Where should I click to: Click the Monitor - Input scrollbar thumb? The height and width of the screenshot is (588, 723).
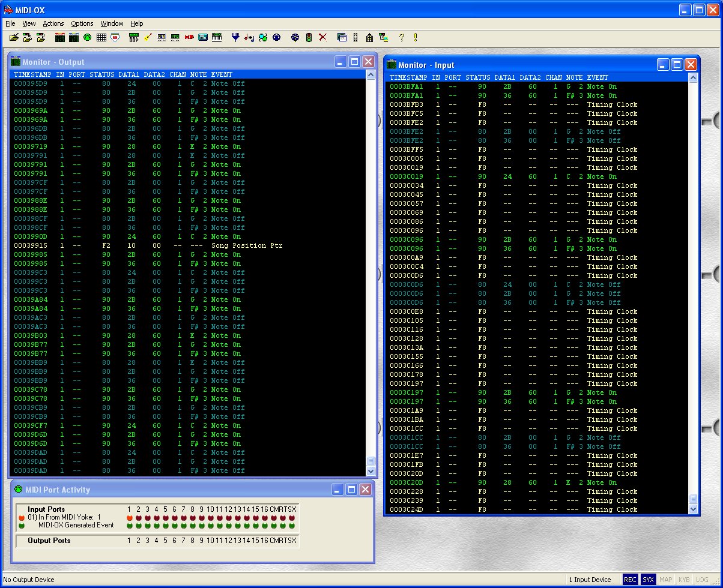coord(693,499)
